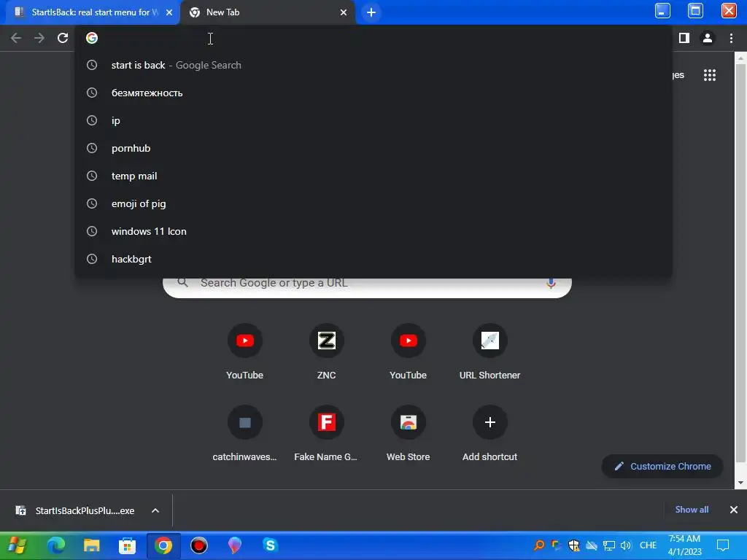Open the recorder app in taskbar

[198, 545]
